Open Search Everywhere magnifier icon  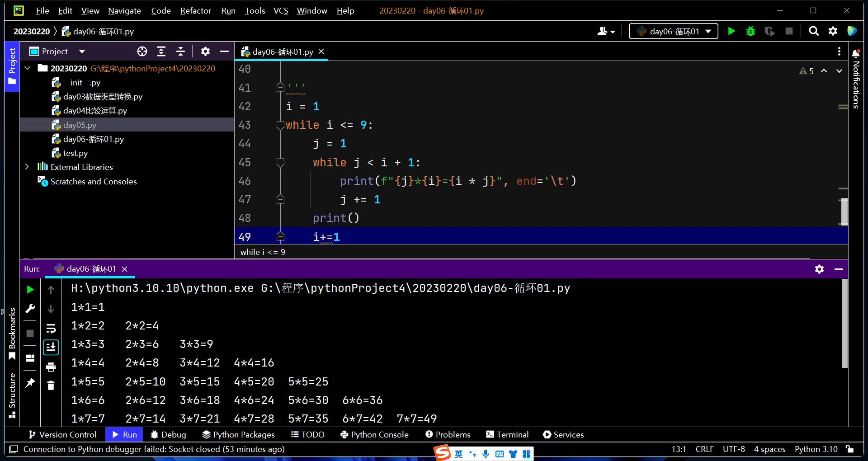point(813,31)
